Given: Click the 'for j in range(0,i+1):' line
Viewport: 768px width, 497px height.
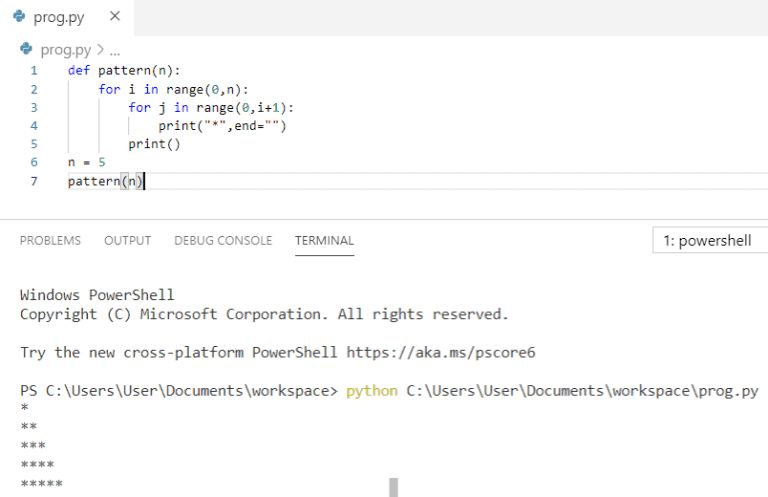Looking at the screenshot, I should pos(211,108).
